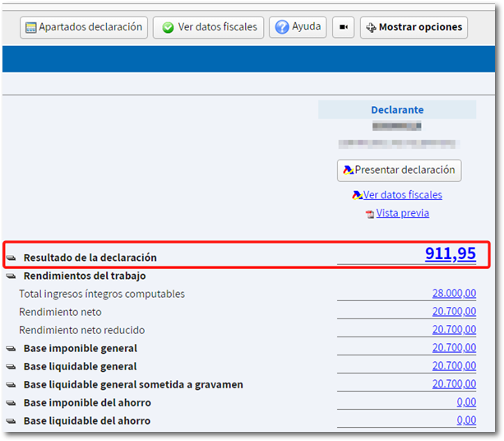Click the Declarante column header
This screenshot has height=441, width=504.
point(397,109)
